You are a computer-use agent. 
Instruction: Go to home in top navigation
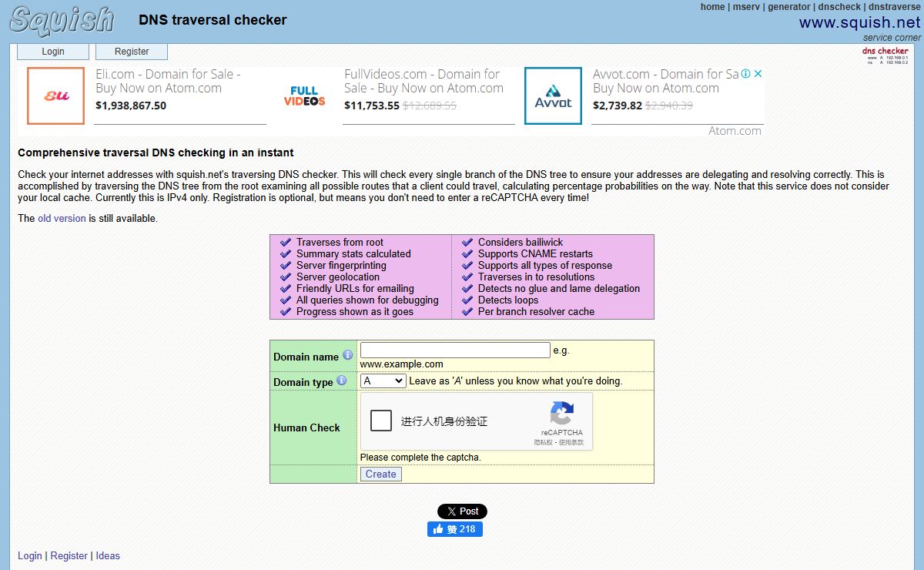(712, 7)
